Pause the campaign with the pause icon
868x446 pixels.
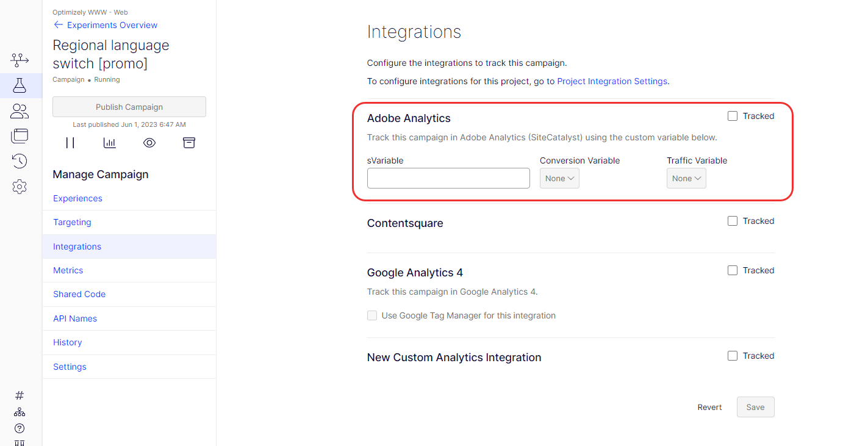[x=70, y=143]
